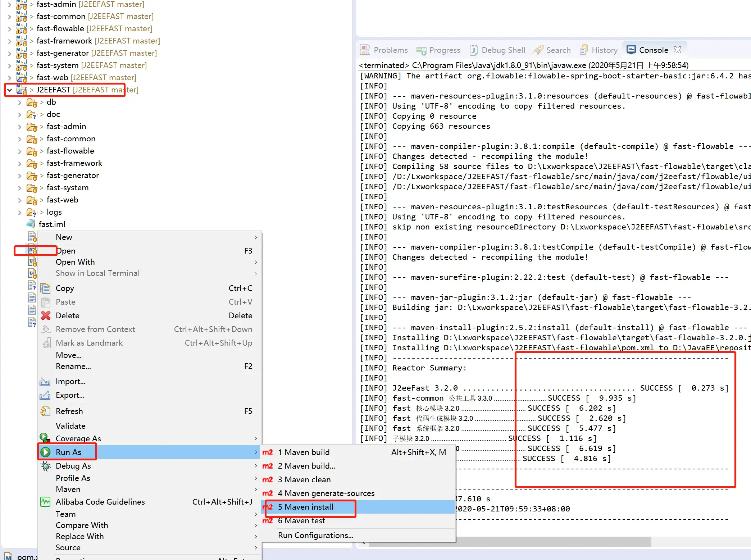Click the Alibaba Code Guidelines icon
The width and height of the screenshot is (751, 560).
[45, 502]
